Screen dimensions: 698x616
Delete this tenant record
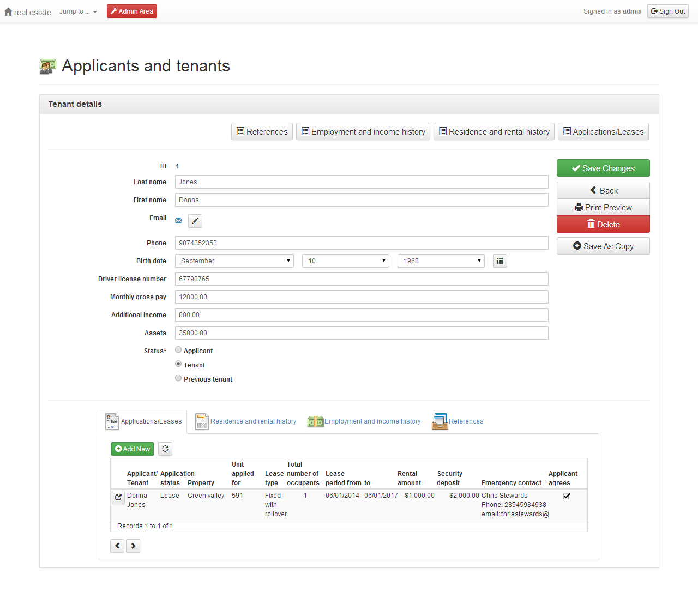[603, 224]
